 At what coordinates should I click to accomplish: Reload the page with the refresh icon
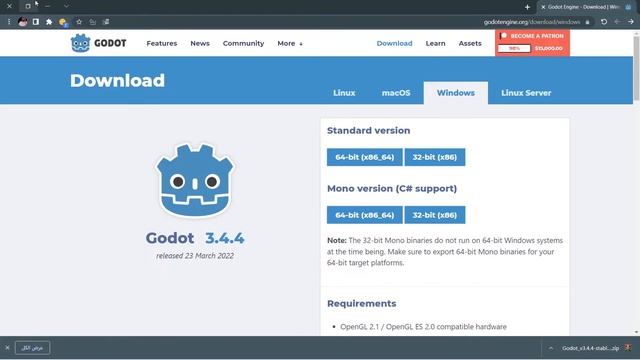604,22
